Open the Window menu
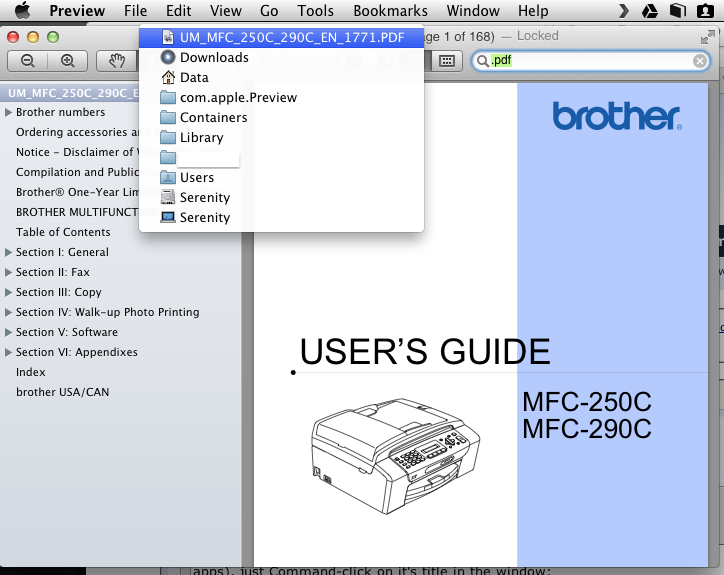The image size is (724, 575). pos(473,11)
